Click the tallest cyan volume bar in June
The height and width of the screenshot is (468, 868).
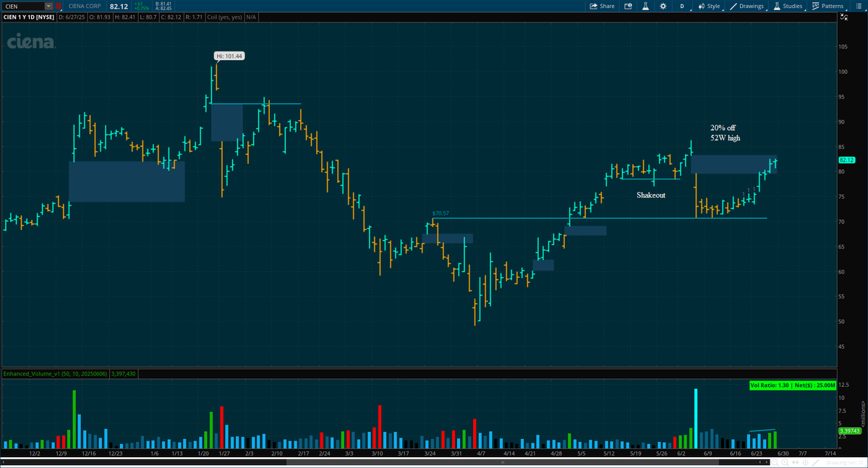tap(696, 419)
